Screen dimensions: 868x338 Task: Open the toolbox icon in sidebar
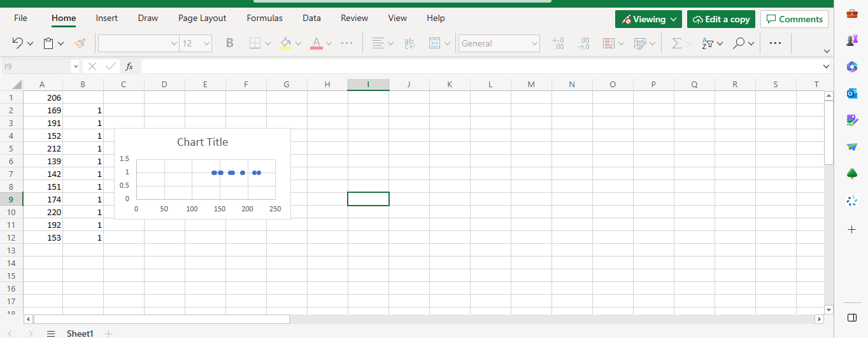pyautogui.click(x=852, y=13)
